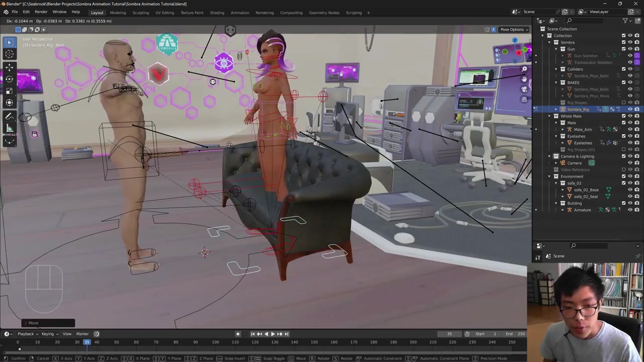Choose the Rotate tool in the toolbar
Screen dimensions: 644x362
pyautogui.click(x=9, y=79)
